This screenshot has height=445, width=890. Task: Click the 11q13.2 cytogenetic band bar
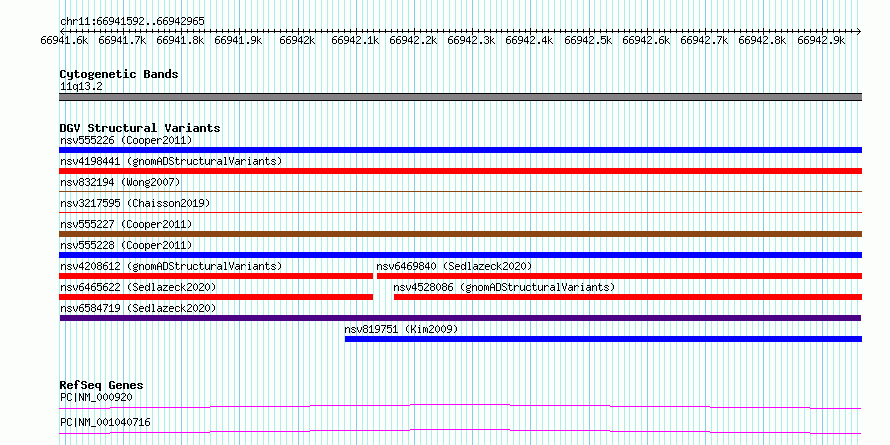(460, 97)
